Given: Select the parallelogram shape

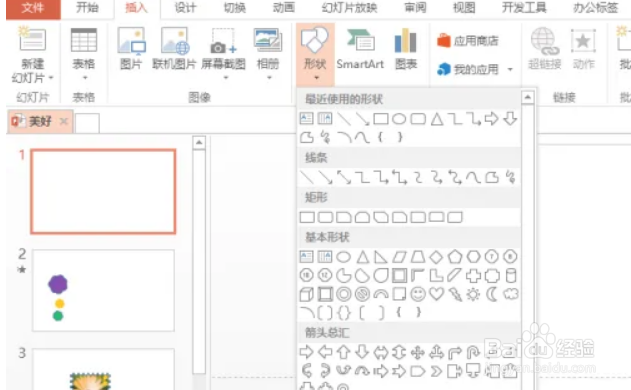Looking at the screenshot, I should click(399, 257).
